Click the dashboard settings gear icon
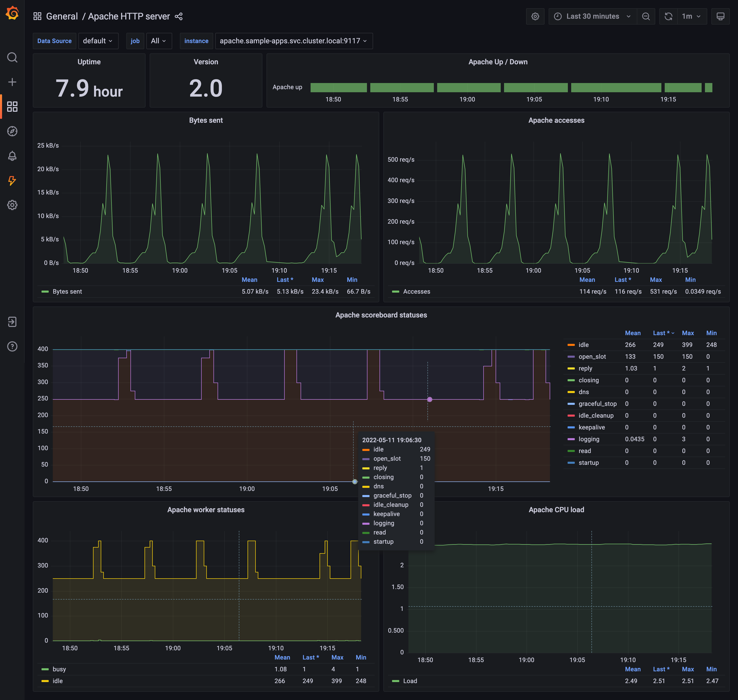The height and width of the screenshot is (700, 738). click(x=535, y=16)
